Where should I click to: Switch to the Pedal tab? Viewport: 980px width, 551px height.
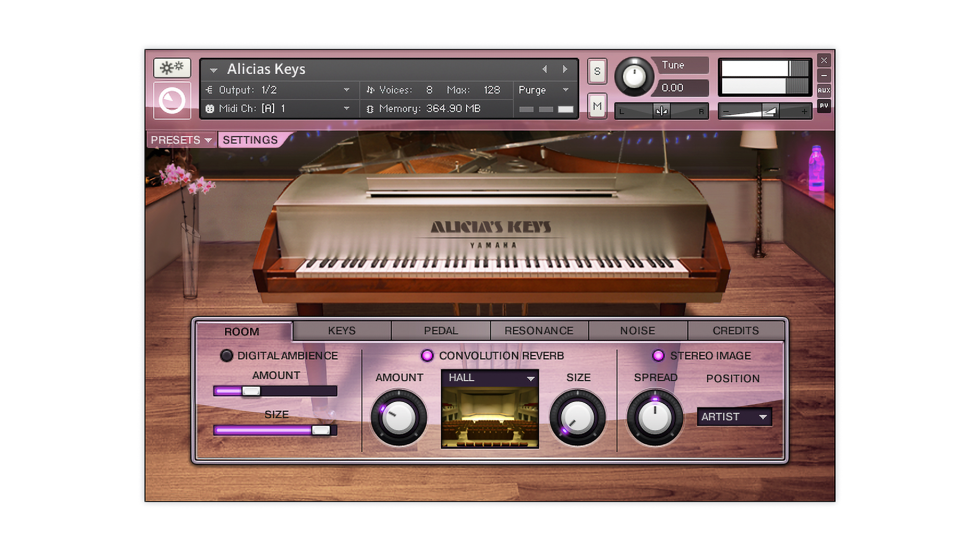click(441, 331)
